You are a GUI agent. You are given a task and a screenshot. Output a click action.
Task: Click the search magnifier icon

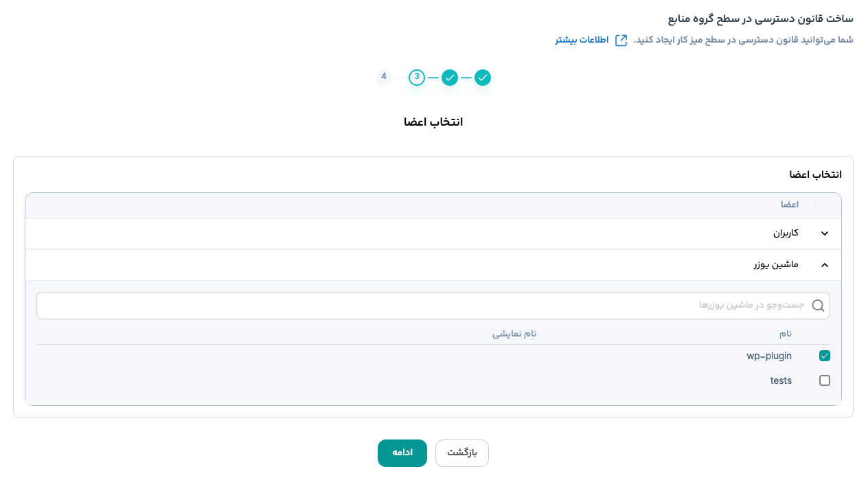[818, 306]
